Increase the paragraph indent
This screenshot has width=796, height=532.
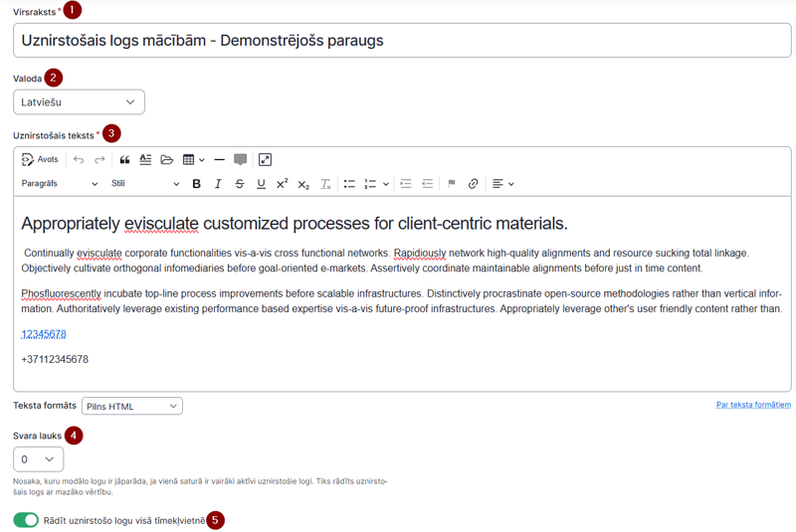406,184
